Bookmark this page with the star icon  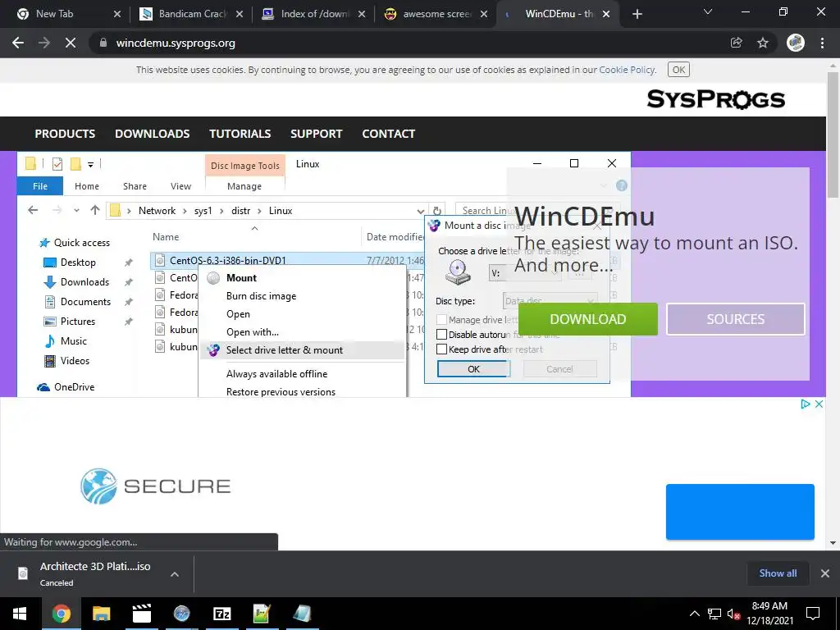click(763, 43)
